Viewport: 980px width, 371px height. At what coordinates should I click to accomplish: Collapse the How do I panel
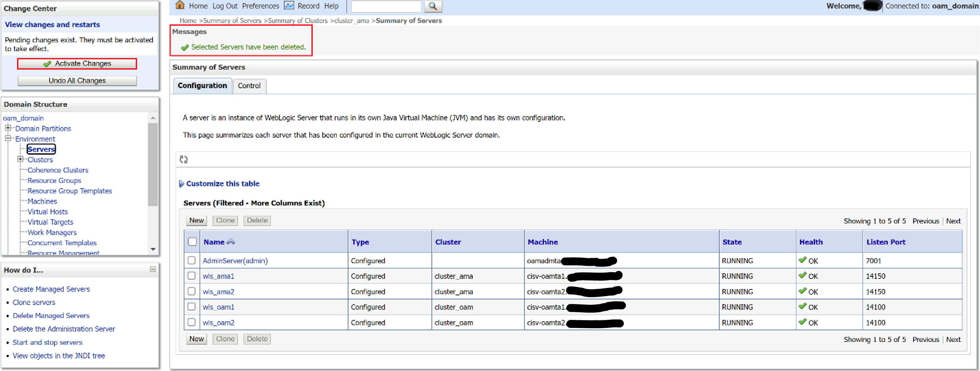click(153, 270)
